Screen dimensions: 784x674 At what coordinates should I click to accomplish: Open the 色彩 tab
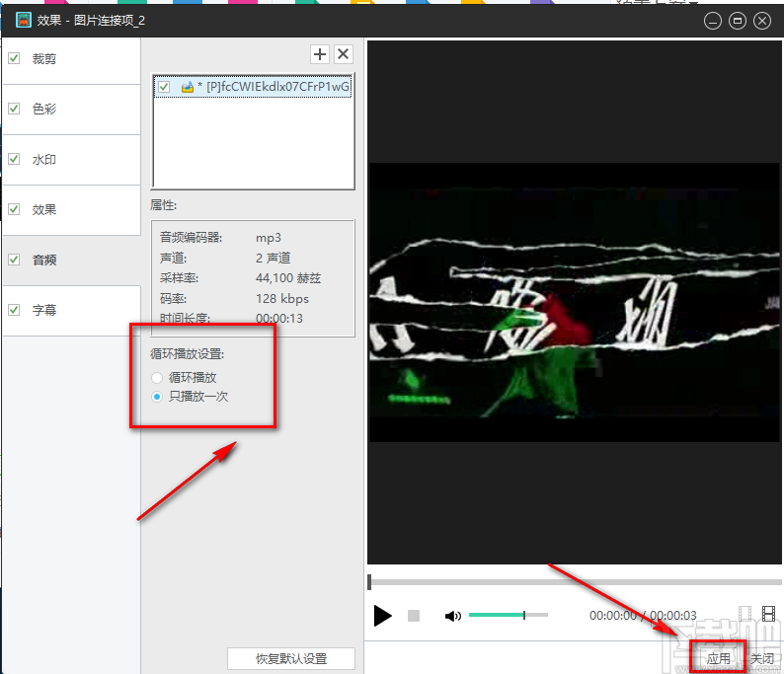(x=72, y=110)
